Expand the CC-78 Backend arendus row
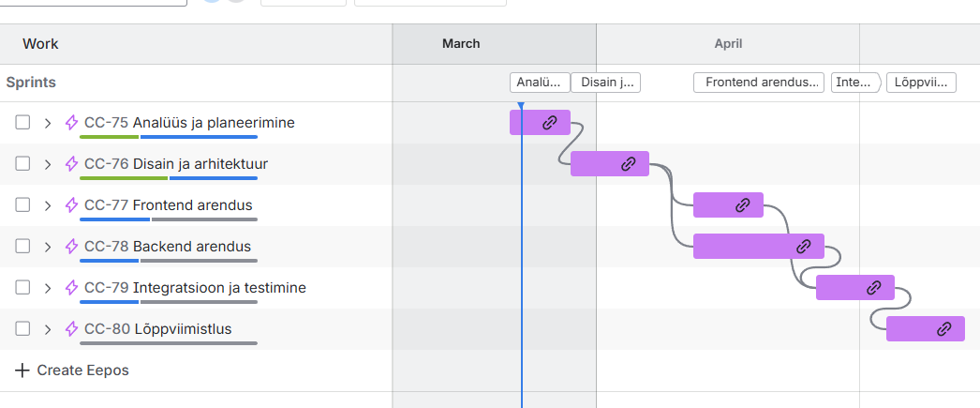980x408 pixels. [48, 247]
